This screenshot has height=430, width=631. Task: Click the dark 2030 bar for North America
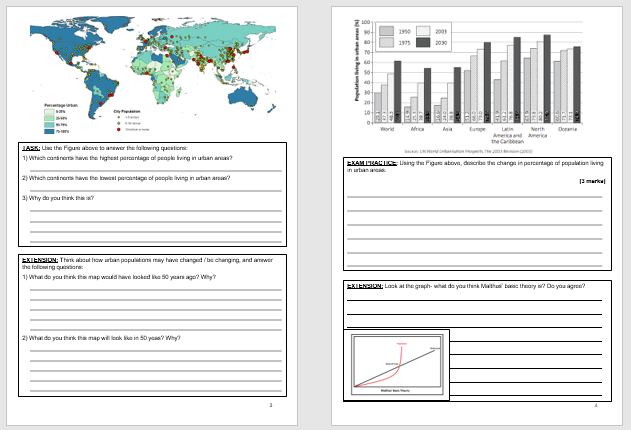[547, 78]
